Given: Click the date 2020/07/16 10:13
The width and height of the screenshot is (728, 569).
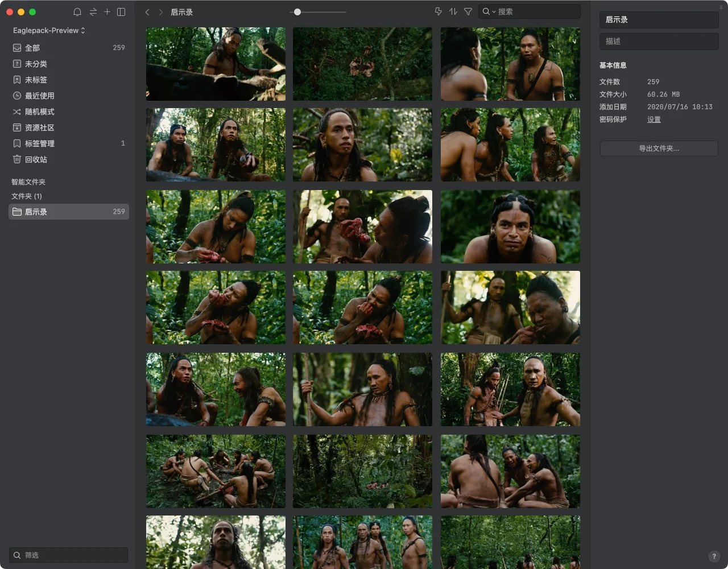Looking at the screenshot, I should click(x=680, y=107).
